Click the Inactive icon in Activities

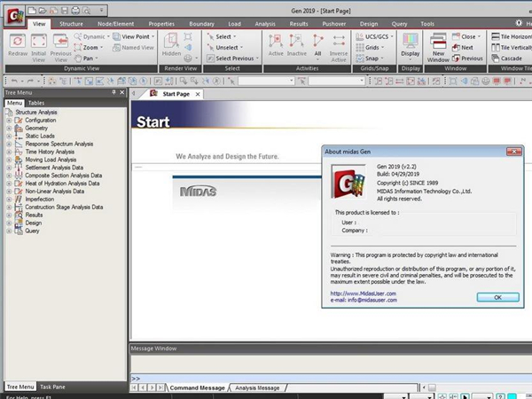296,43
